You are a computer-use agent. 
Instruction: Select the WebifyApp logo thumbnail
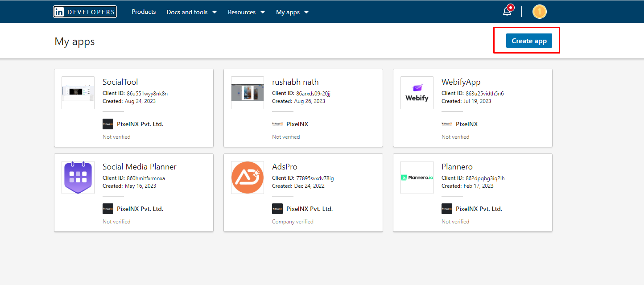pos(417,92)
